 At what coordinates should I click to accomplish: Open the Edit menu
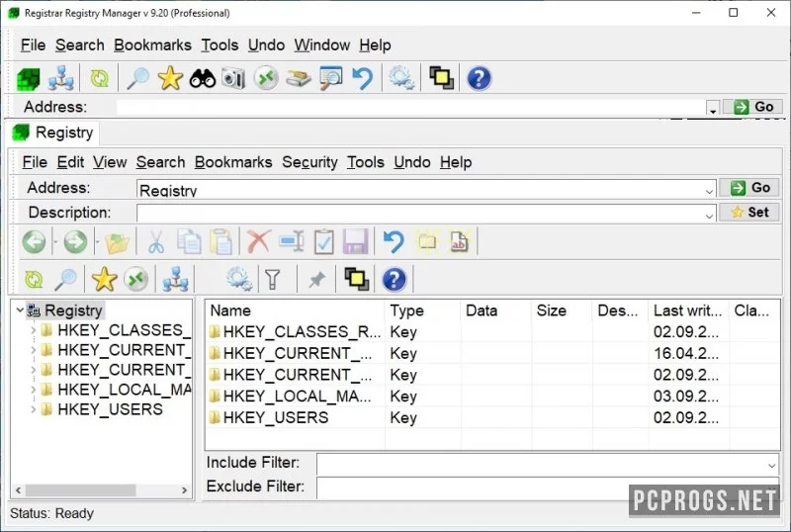pyautogui.click(x=70, y=162)
